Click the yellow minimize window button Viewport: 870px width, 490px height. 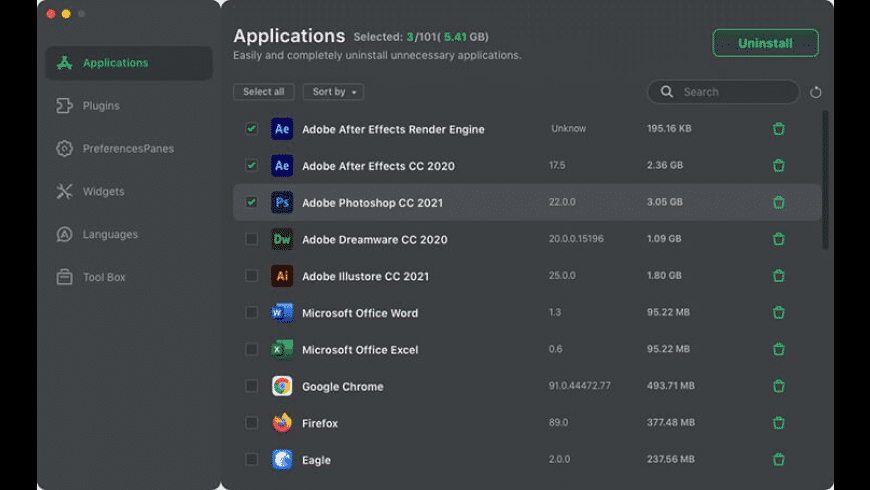click(x=66, y=14)
